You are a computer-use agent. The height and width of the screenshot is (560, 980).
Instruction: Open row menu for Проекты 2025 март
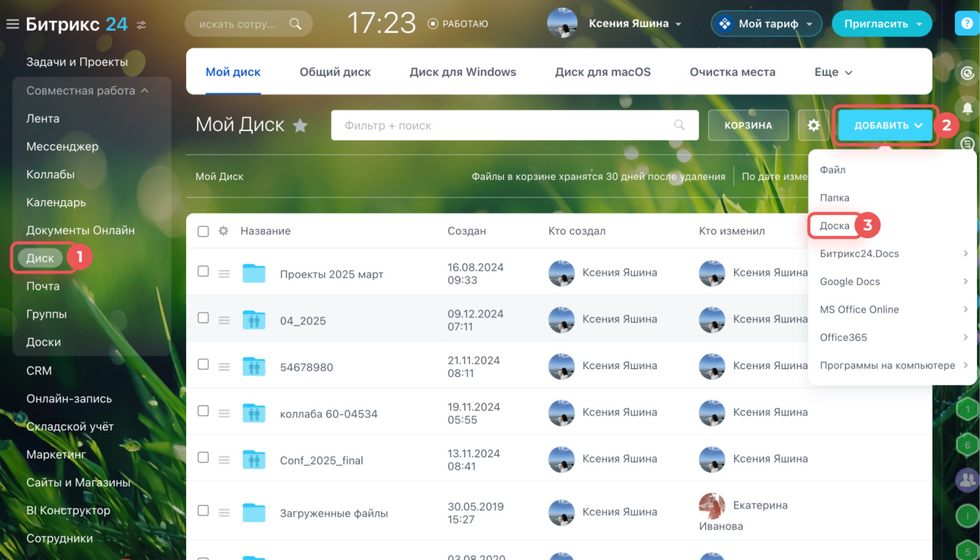click(x=224, y=273)
